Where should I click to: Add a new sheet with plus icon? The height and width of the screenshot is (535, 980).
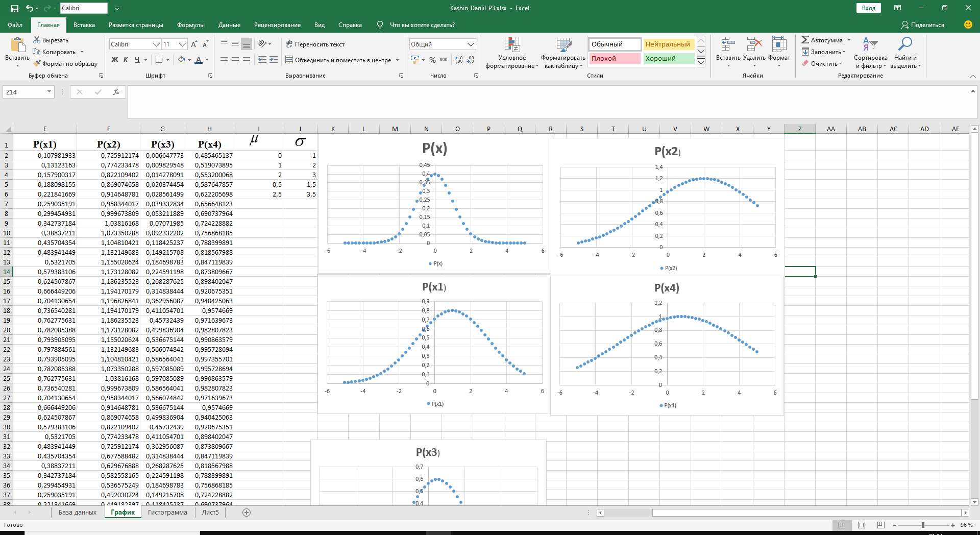point(247,513)
